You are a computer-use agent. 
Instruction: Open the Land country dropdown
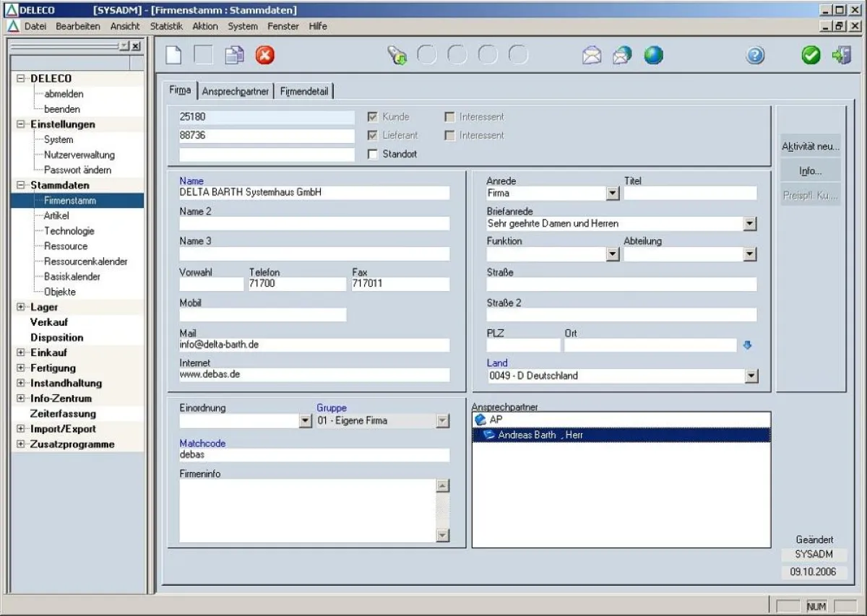751,376
